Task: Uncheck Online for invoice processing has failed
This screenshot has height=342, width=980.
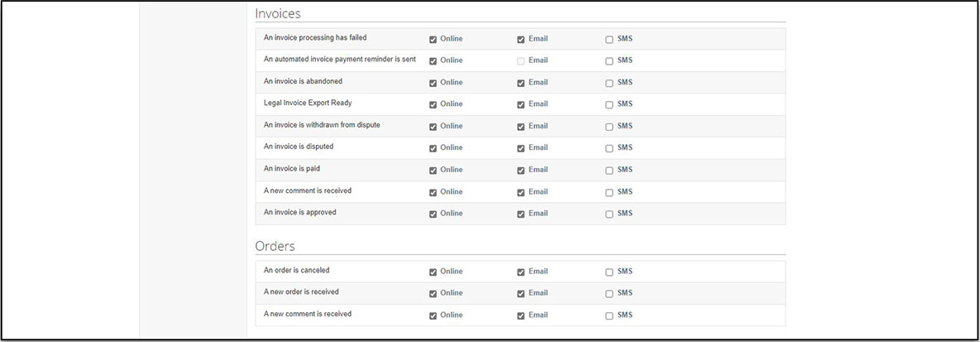Action: click(433, 39)
